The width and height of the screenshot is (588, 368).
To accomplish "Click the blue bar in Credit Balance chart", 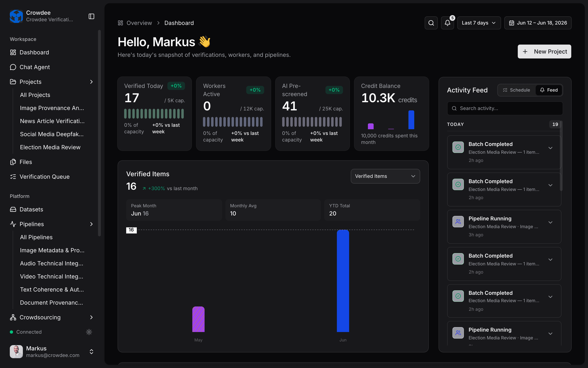I will (411, 120).
